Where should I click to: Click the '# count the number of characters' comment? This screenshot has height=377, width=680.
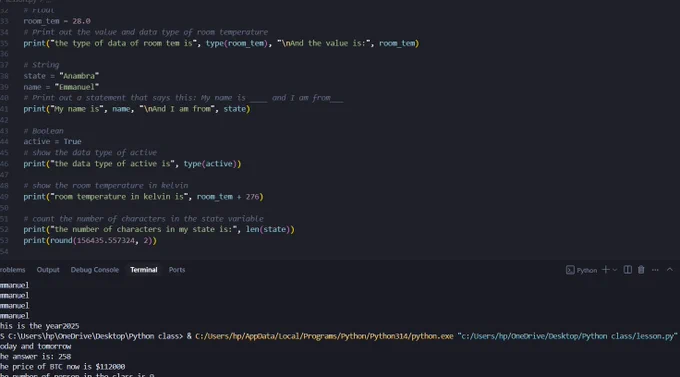[x=144, y=218]
